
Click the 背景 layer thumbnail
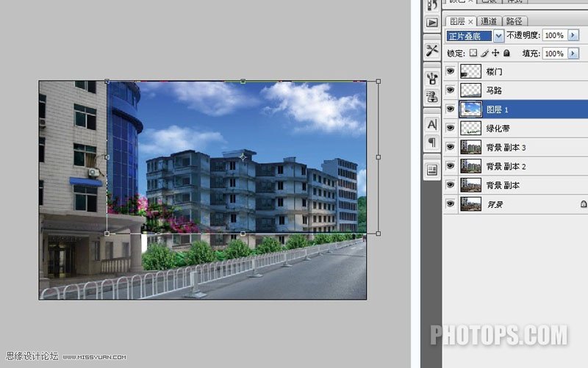point(470,204)
